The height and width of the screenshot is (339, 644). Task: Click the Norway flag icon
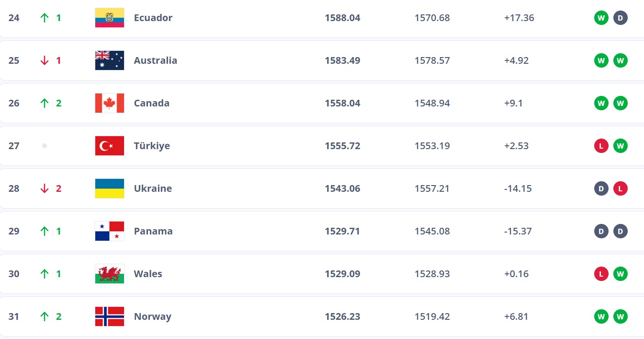coord(110,316)
